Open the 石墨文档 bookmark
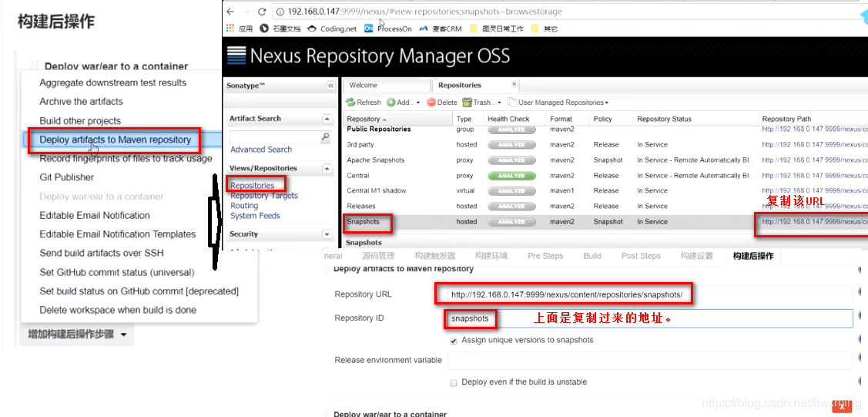The width and height of the screenshot is (868, 417). [x=280, y=29]
